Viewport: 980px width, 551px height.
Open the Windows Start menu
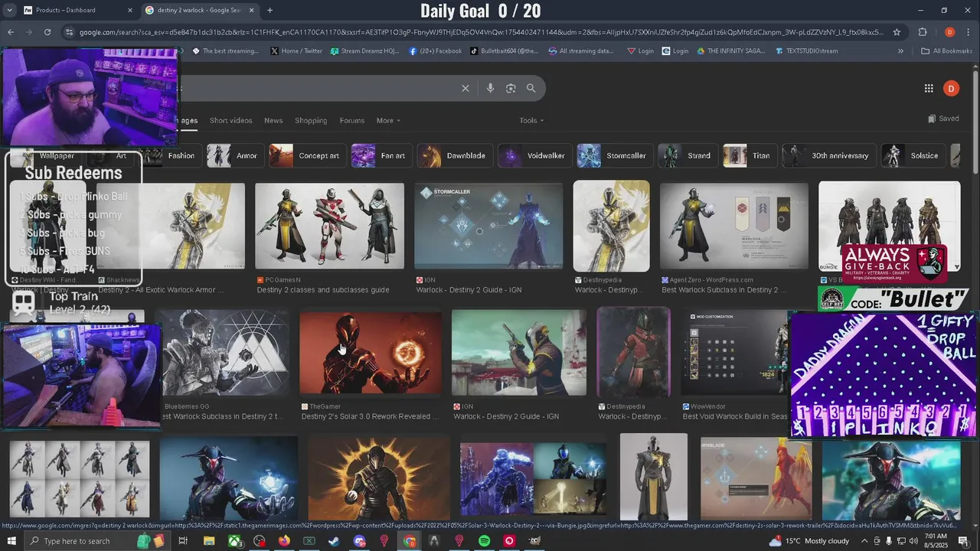click(x=12, y=541)
